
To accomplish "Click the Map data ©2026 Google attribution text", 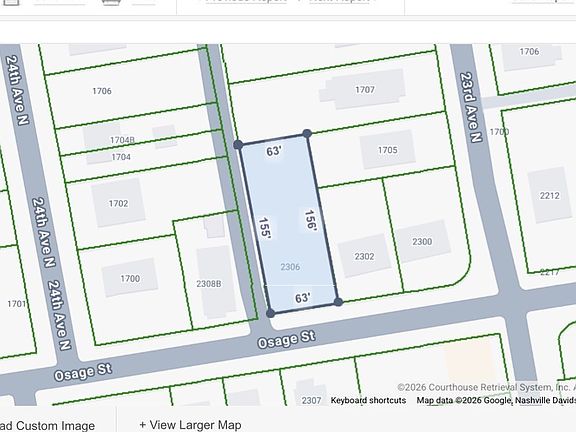I will point(496,400).
